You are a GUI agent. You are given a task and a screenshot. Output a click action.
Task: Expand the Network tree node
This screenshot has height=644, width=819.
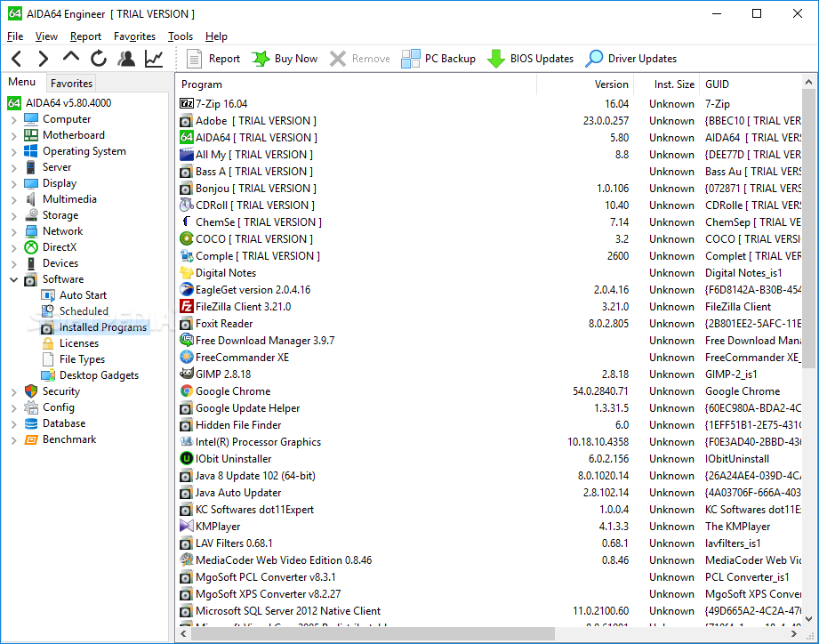(14, 232)
